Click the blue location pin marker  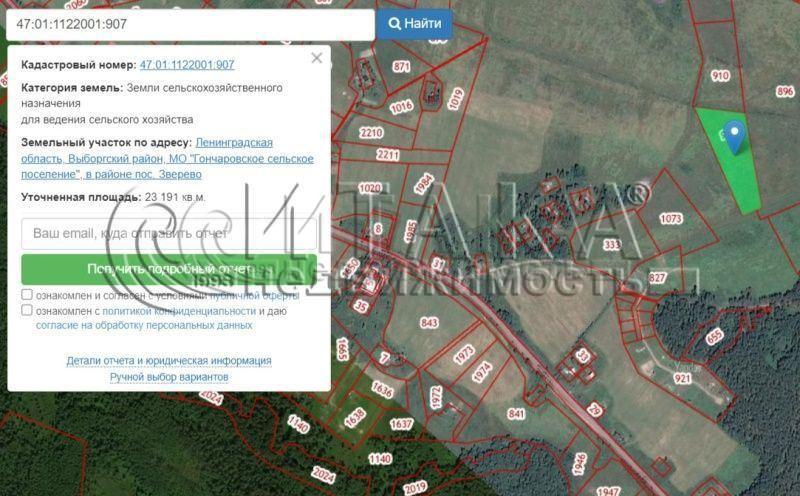click(x=735, y=135)
